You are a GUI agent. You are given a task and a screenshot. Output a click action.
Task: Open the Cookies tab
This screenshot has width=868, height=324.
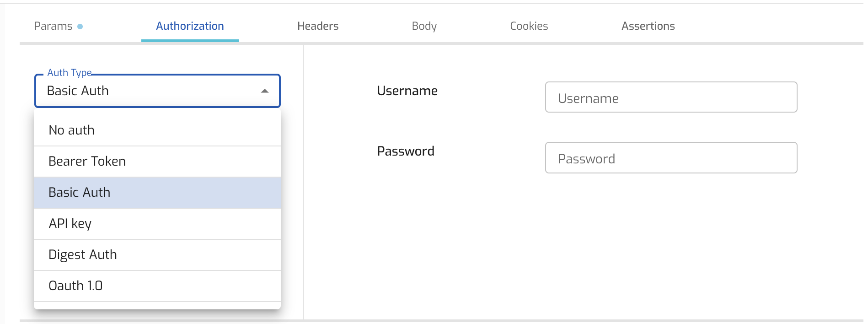pyautogui.click(x=529, y=26)
